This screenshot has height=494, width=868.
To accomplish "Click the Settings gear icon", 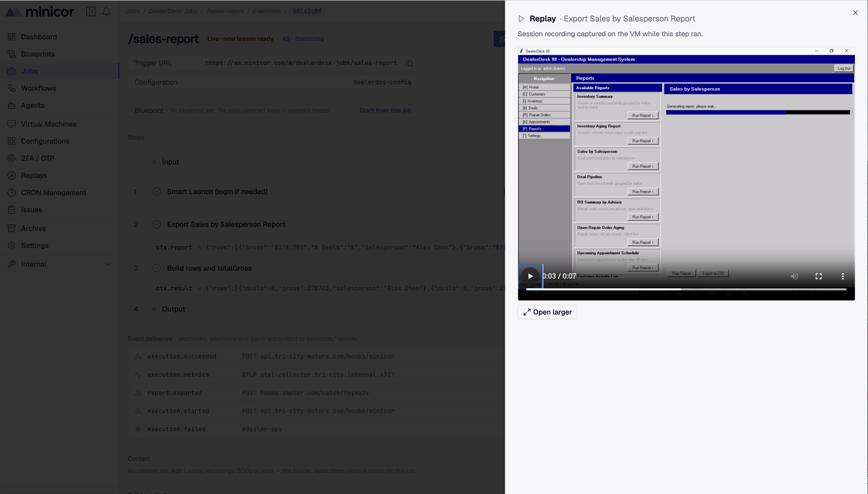I will (x=12, y=246).
